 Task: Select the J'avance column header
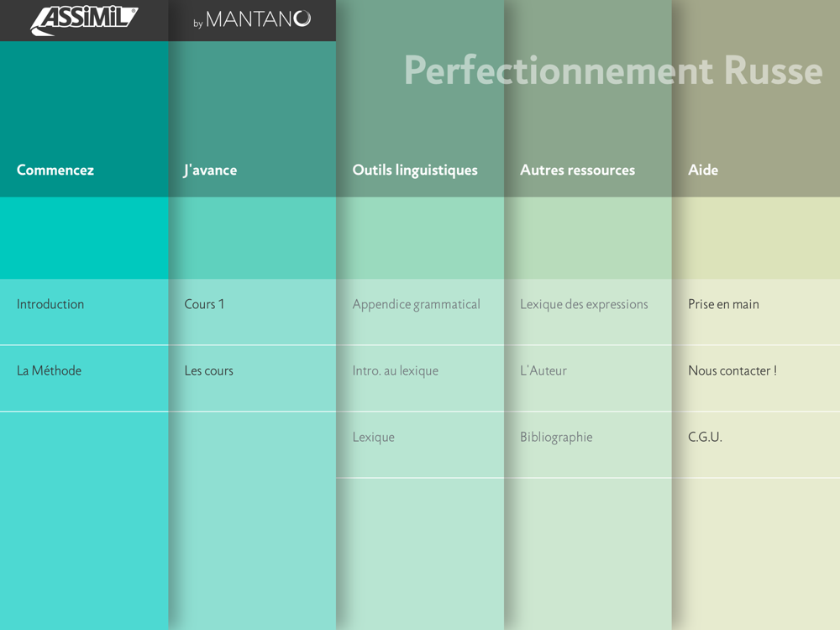point(210,171)
